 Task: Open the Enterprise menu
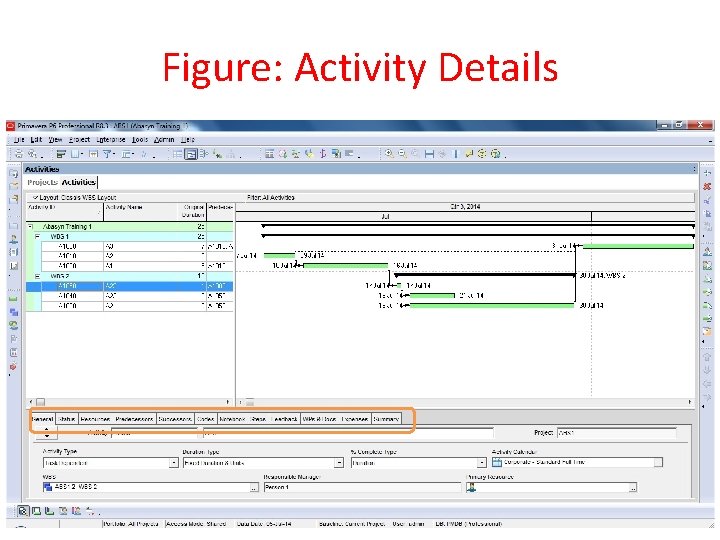click(111, 140)
